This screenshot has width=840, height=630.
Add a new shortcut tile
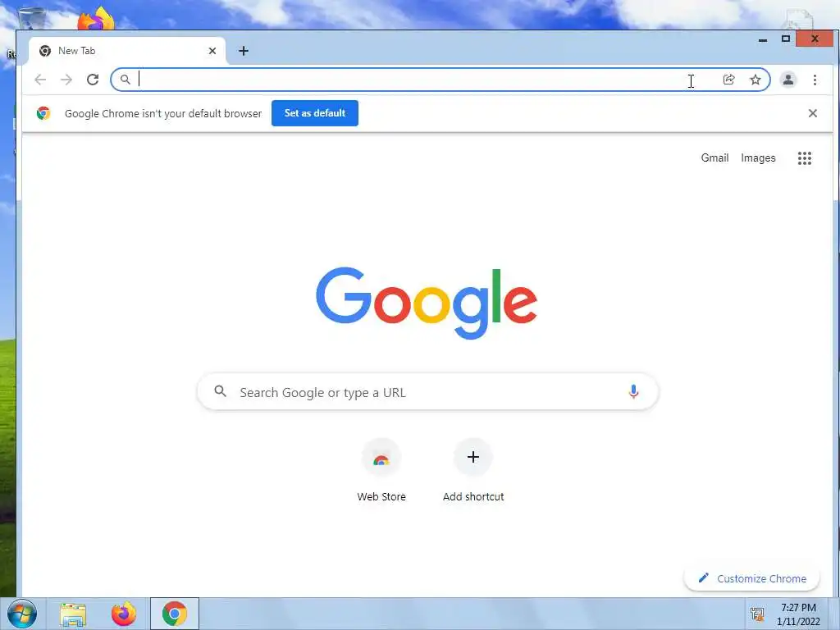click(473, 470)
